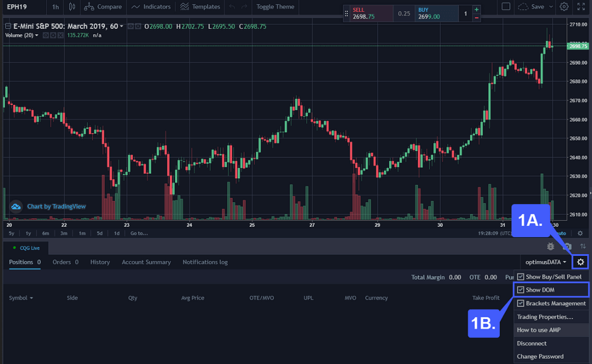Open the Indicators menu
The height and width of the screenshot is (364, 592).
pyautogui.click(x=151, y=7)
